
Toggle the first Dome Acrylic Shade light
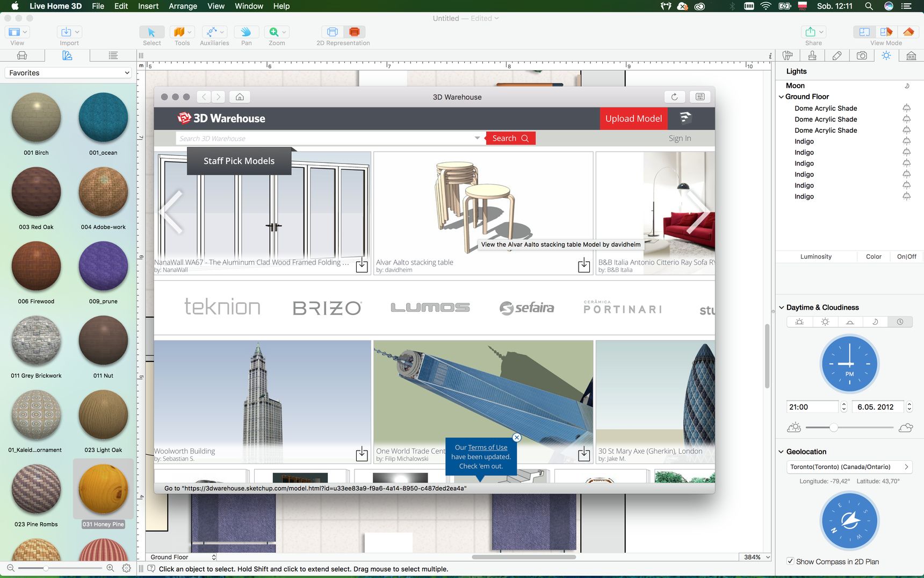pos(906,108)
